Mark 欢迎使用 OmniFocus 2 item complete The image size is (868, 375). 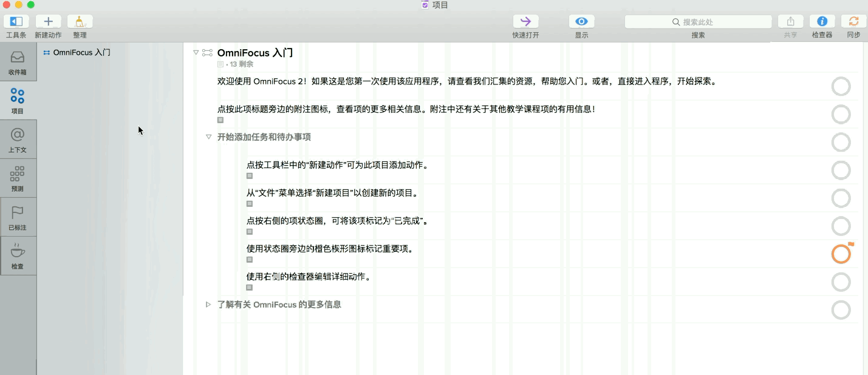(x=841, y=87)
